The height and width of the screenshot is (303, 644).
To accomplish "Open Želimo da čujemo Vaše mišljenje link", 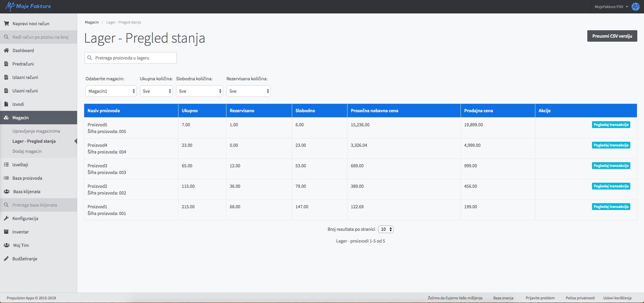I will 455,298.
